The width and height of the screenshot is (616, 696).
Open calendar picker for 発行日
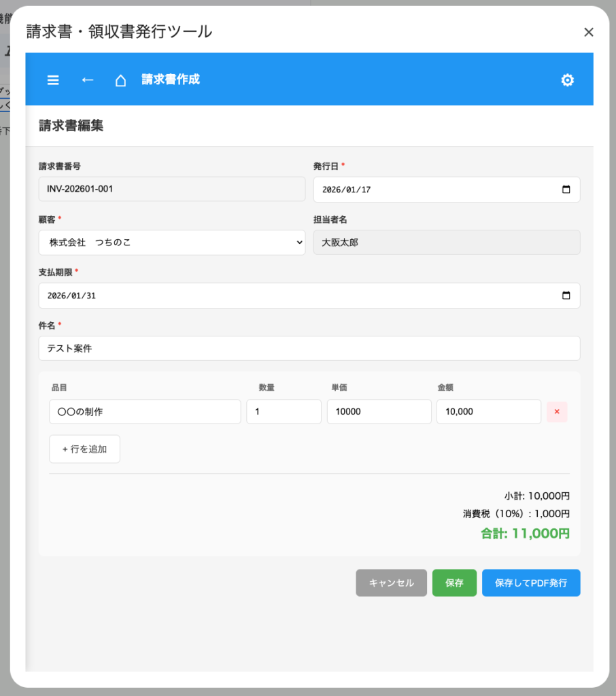coord(566,190)
